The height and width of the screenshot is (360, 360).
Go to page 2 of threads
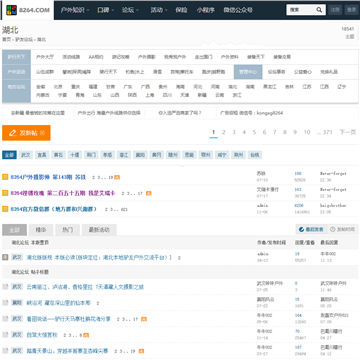[x=224, y=132]
